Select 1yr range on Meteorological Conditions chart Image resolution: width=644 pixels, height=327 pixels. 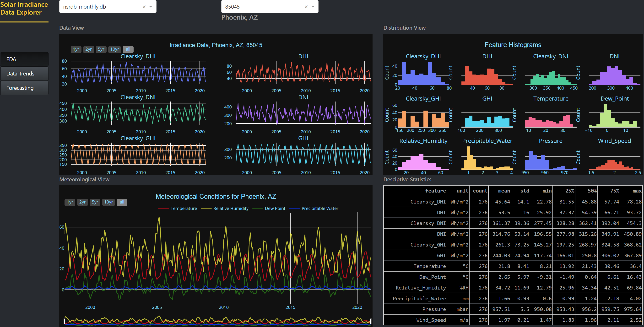pos(70,202)
